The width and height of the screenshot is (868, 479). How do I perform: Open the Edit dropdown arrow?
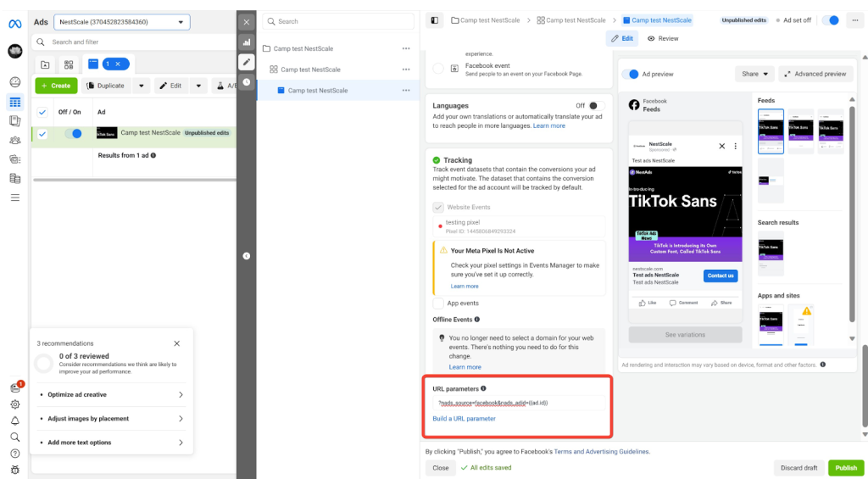pyautogui.click(x=199, y=86)
